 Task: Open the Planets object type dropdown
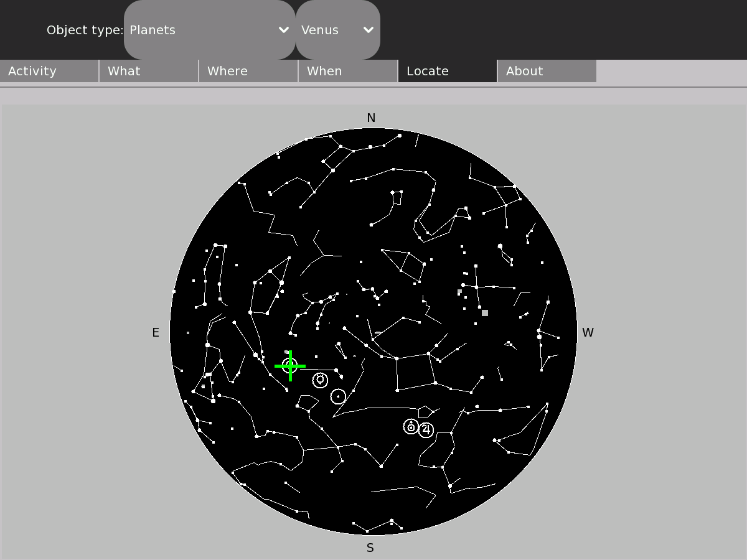coord(209,30)
